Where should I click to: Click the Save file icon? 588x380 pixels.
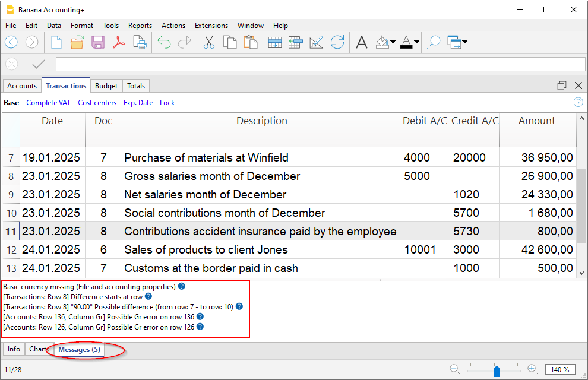(x=97, y=42)
